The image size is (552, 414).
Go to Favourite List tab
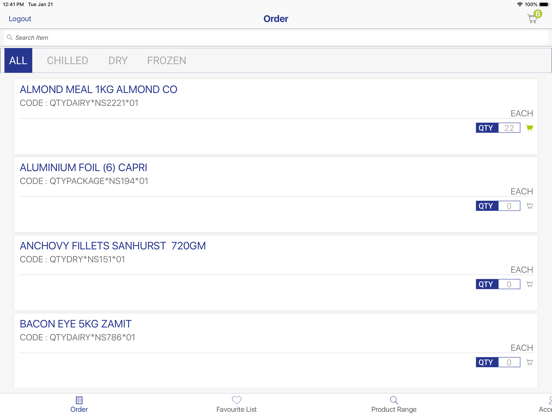(x=237, y=404)
